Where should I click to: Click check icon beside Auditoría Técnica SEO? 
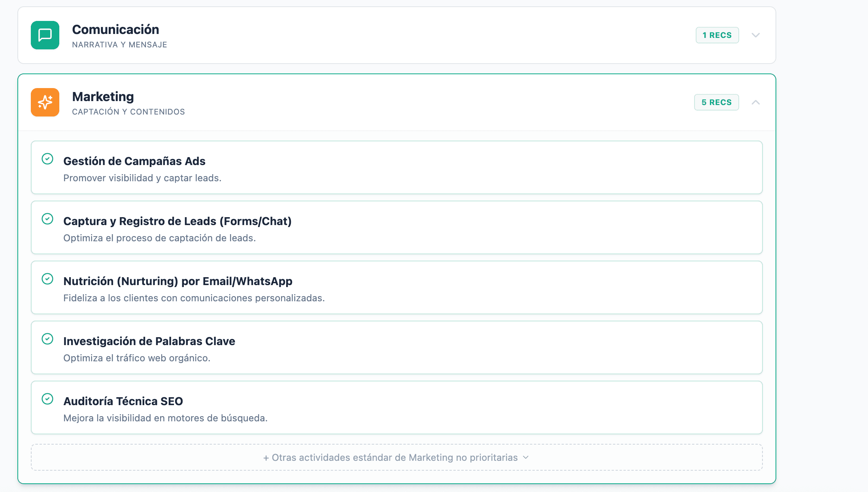point(47,399)
